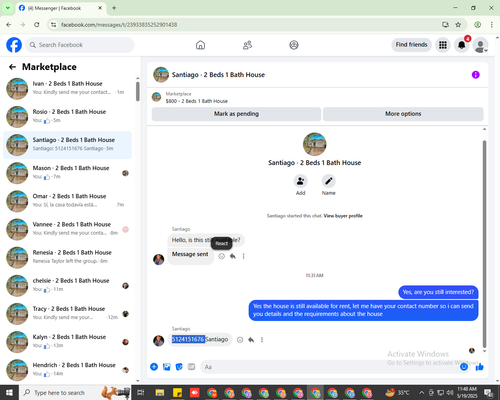Open account profile dropdown menu
Screen dimensions: 500x400
481,45
